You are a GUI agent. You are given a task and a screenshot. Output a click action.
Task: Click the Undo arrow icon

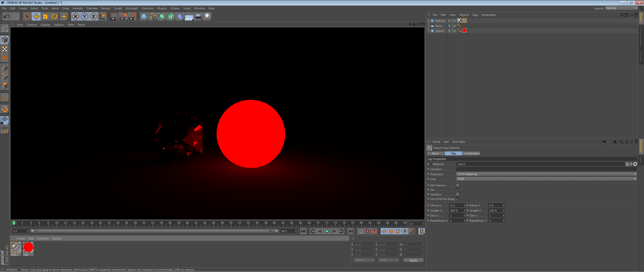tap(7, 17)
